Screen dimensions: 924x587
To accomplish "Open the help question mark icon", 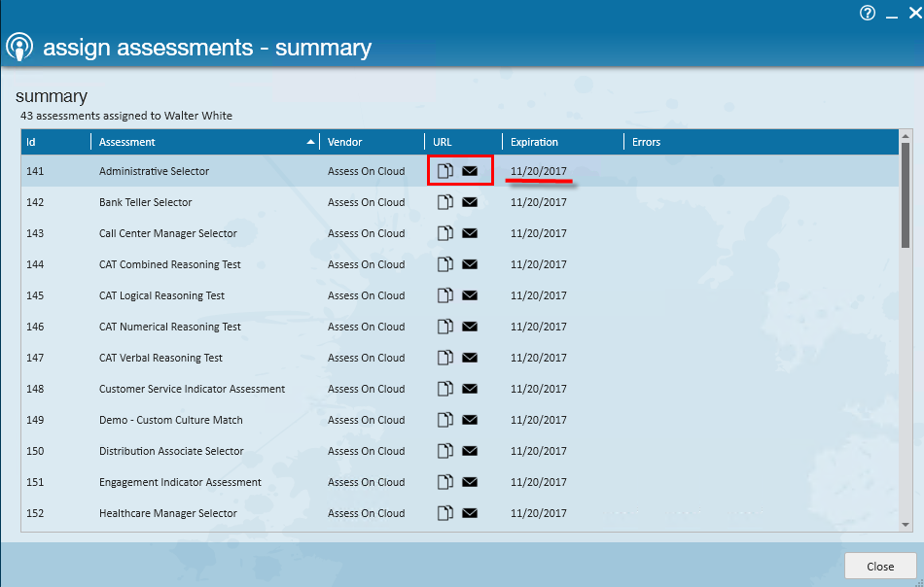I will 868,13.
